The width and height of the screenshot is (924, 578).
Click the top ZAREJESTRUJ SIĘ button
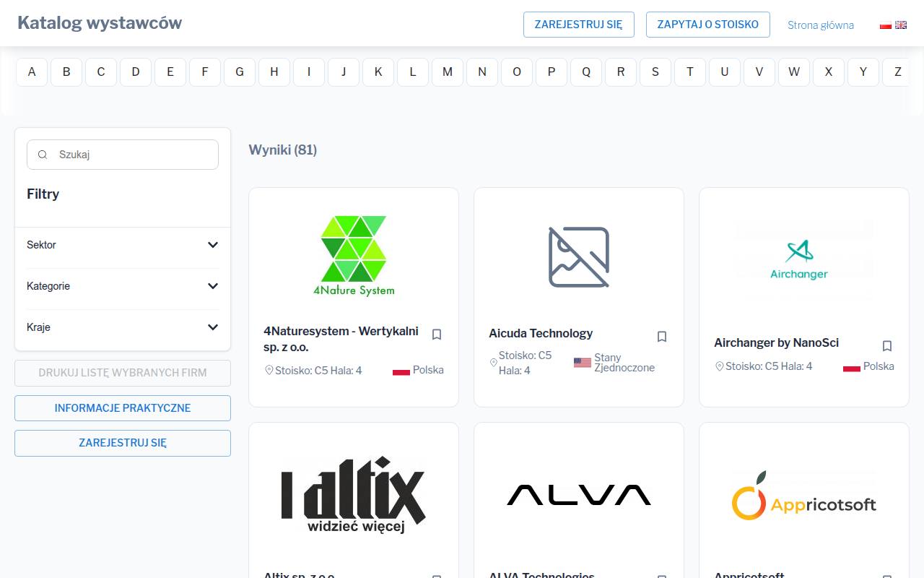tap(578, 25)
